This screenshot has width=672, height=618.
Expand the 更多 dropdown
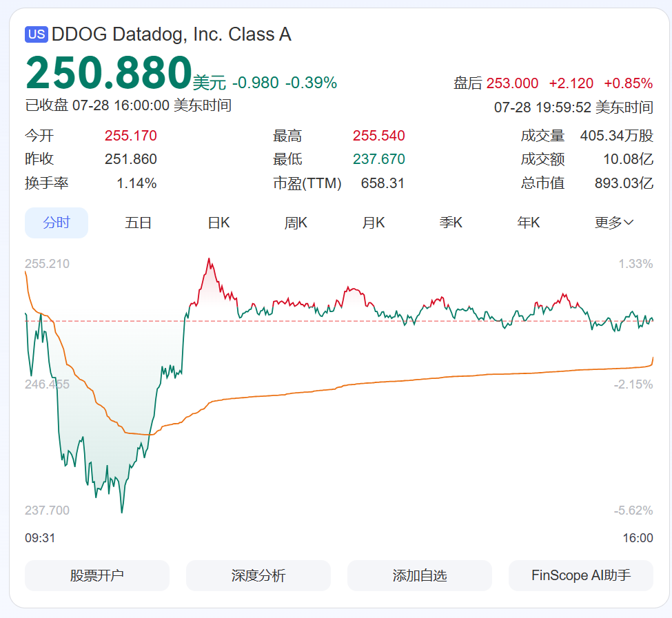(613, 223)
